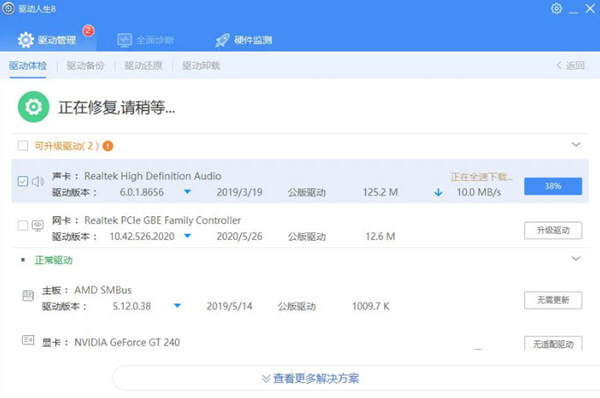Open the 驱动管理 tab
The image size is (600, 398).
(47, 40)
